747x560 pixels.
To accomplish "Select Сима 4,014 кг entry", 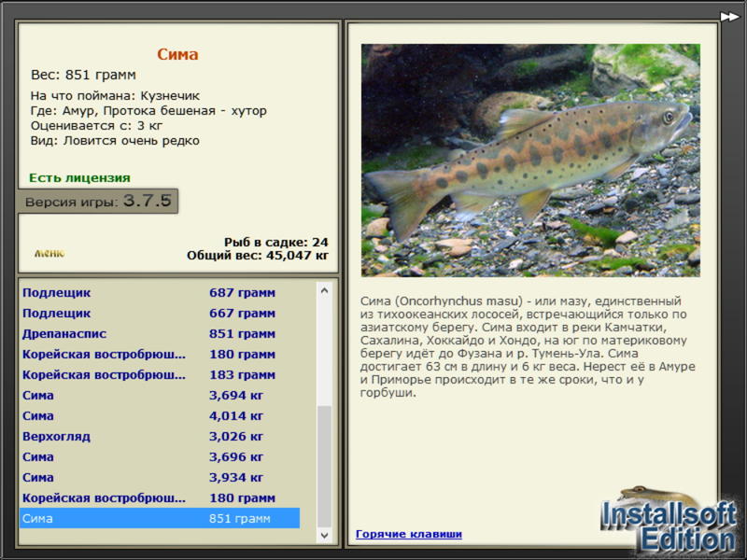I will tap(160, 415).
